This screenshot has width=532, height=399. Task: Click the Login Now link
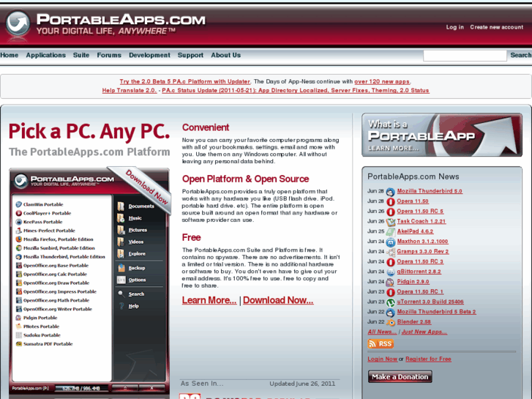pos(383,359)
